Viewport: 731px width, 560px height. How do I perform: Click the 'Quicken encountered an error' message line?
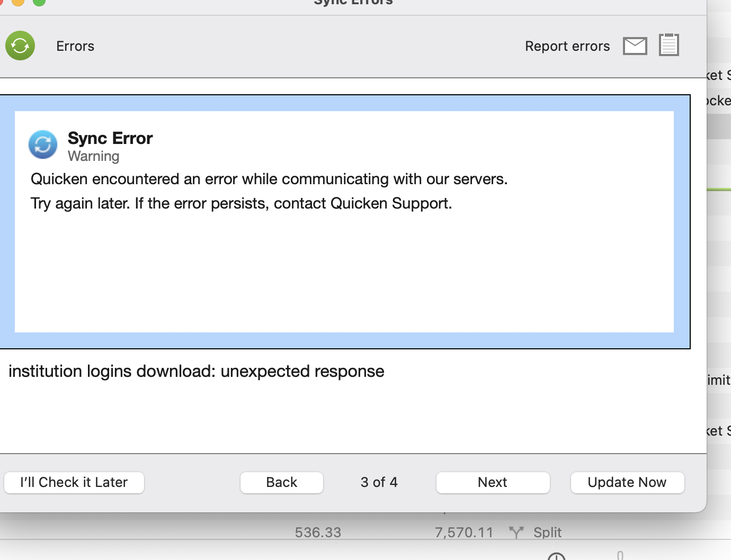[269, 179]
